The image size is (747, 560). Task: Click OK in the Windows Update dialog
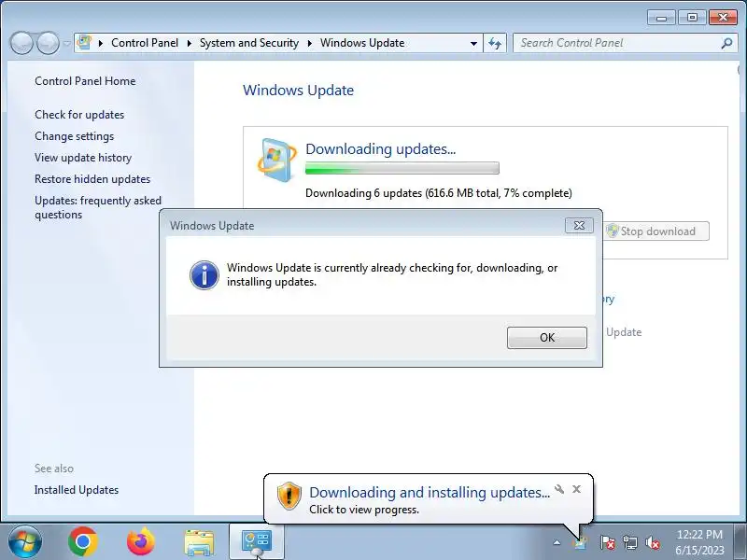tap(547, 338)
